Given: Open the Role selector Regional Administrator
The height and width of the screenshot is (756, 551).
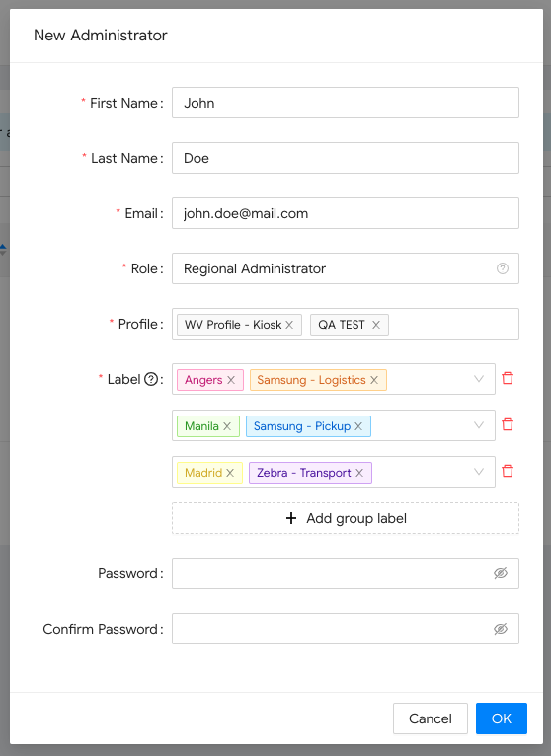Looking at the screenshot, I should 346,268.
